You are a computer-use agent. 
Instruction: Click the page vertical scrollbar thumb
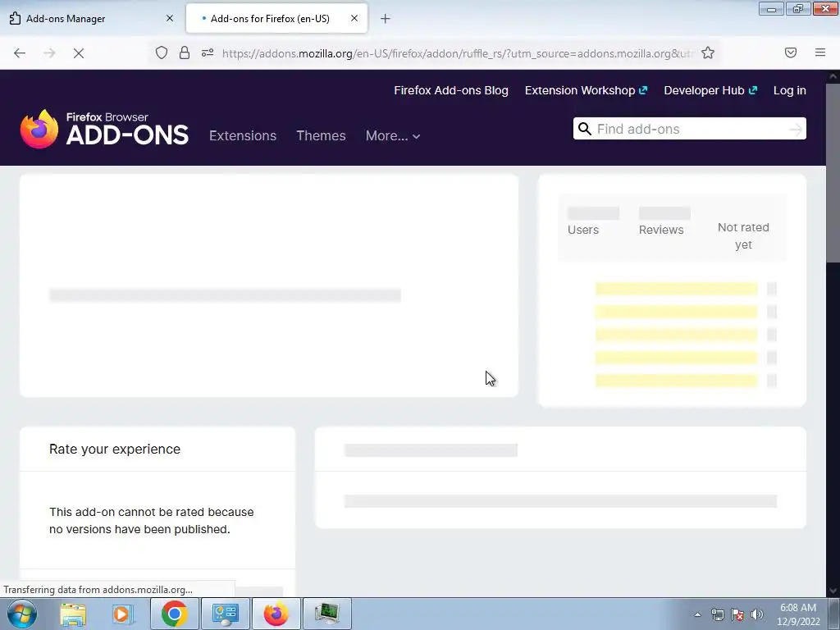tap(833, 173)
